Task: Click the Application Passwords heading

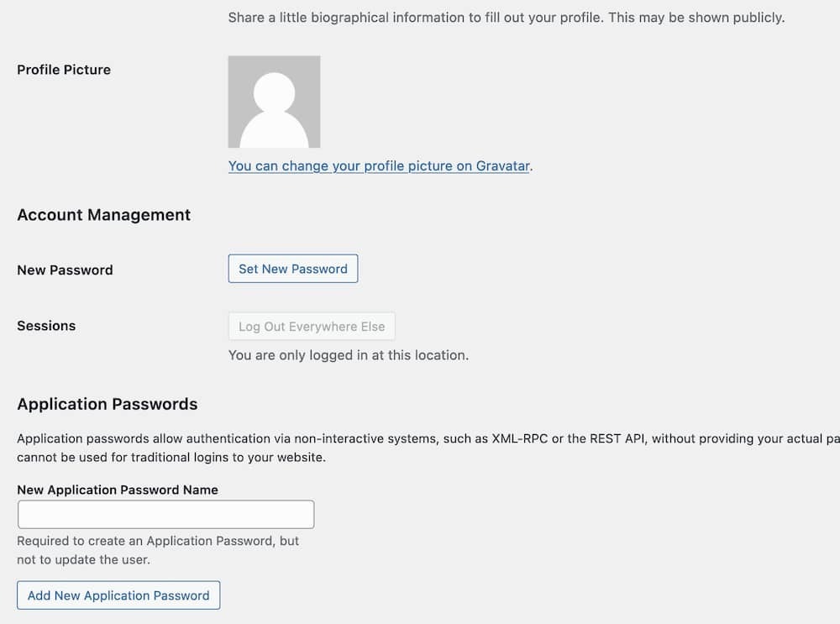Action: [x=108, y=404]
